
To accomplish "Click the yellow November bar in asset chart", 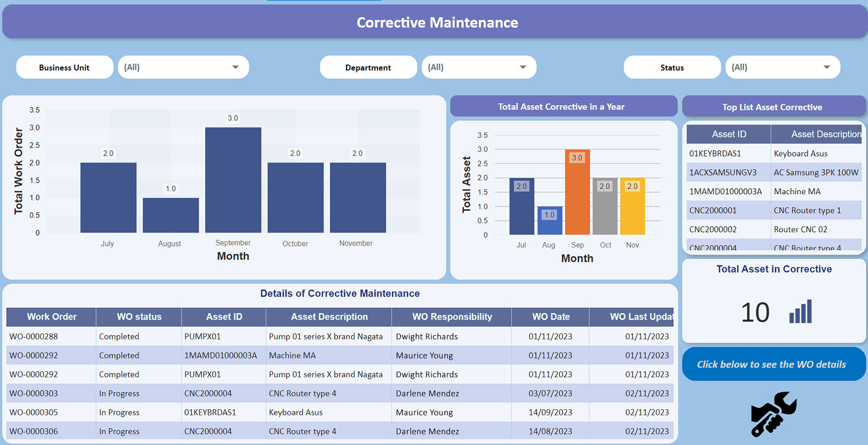I will click(633, 209).
